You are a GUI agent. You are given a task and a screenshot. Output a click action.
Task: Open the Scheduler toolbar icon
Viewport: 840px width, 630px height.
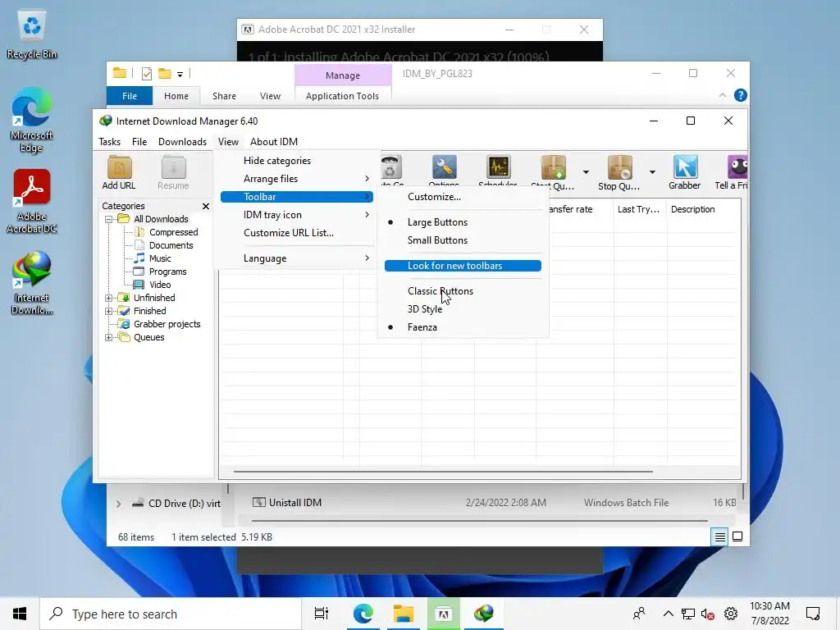pos(498,171)
